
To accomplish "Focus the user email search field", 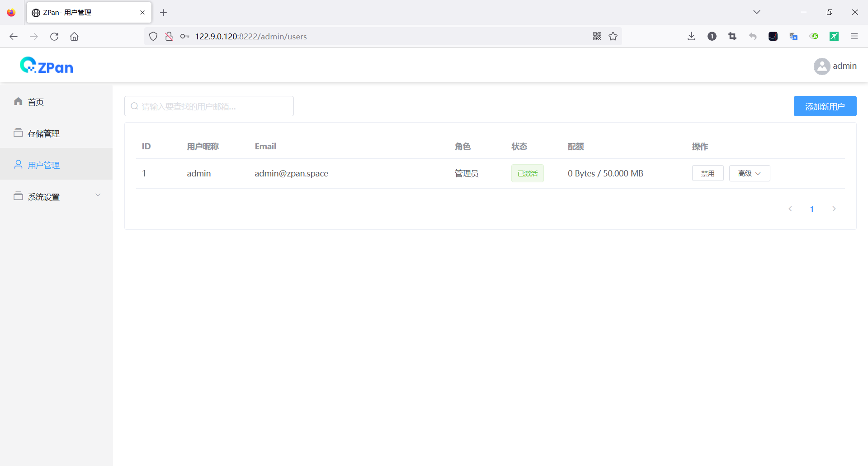I will point(209,106).
